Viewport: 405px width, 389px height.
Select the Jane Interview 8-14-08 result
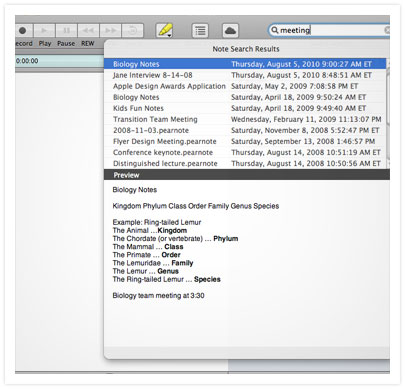click(245, 75)
